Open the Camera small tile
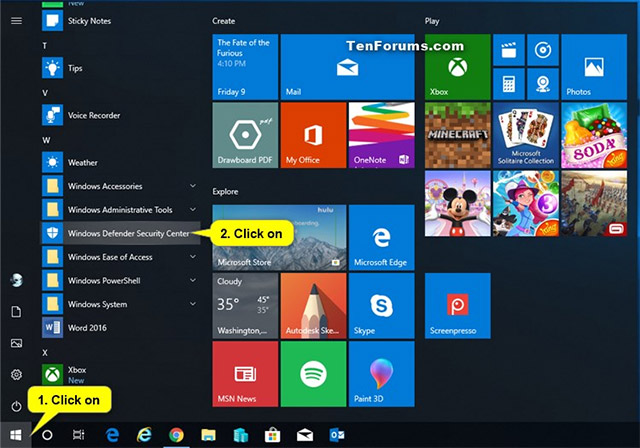This screenshot has width=640, height=448. pos(543,84)
